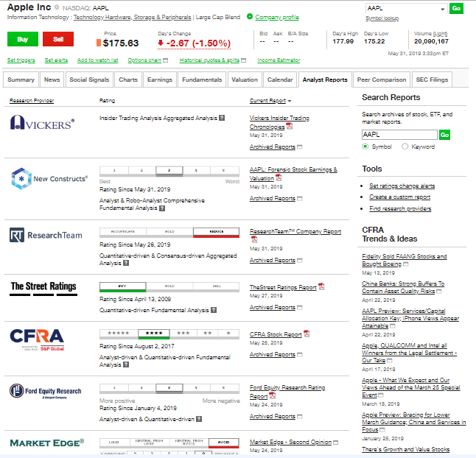The height and width of the screenshot is (458, 476).
Task: Select the Keyword radio button
Action: [405, 147]
